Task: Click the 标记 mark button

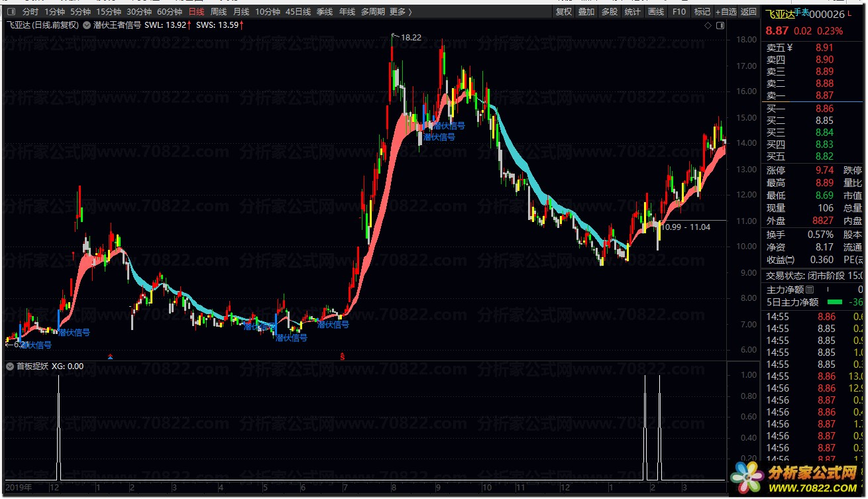Action: click(702, 11)
